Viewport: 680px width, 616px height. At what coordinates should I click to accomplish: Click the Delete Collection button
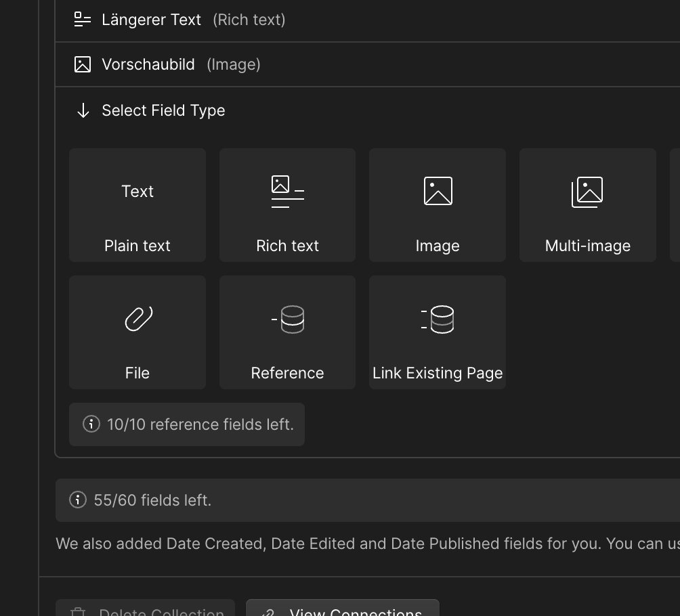coord(145,608)
